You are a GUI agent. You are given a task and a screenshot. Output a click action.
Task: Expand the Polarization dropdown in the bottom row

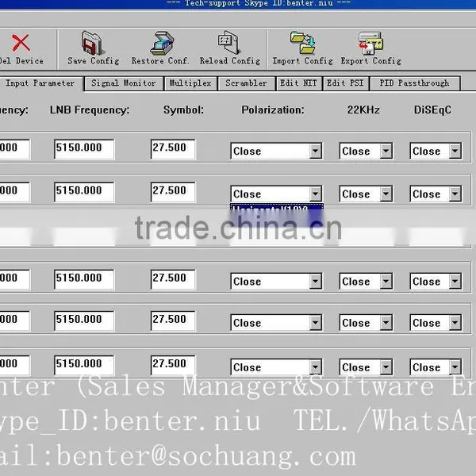coord(316,367)
